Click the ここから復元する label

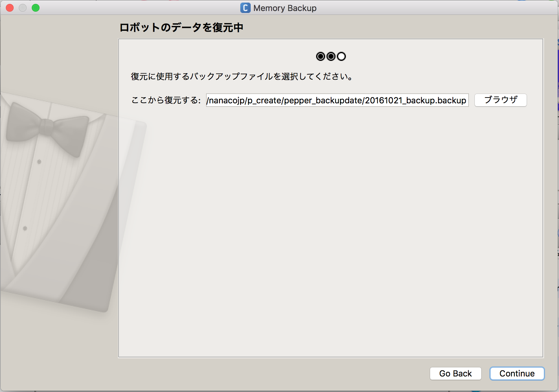(x=166, y=100)
